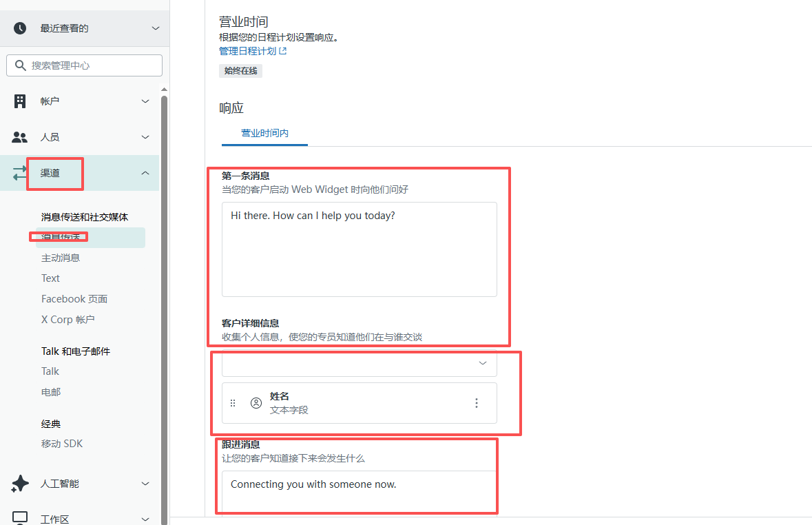Open the Facebook 页面 sidebar entry
The width and height of the screenshot is (812, 525).
tap(73, 298)
